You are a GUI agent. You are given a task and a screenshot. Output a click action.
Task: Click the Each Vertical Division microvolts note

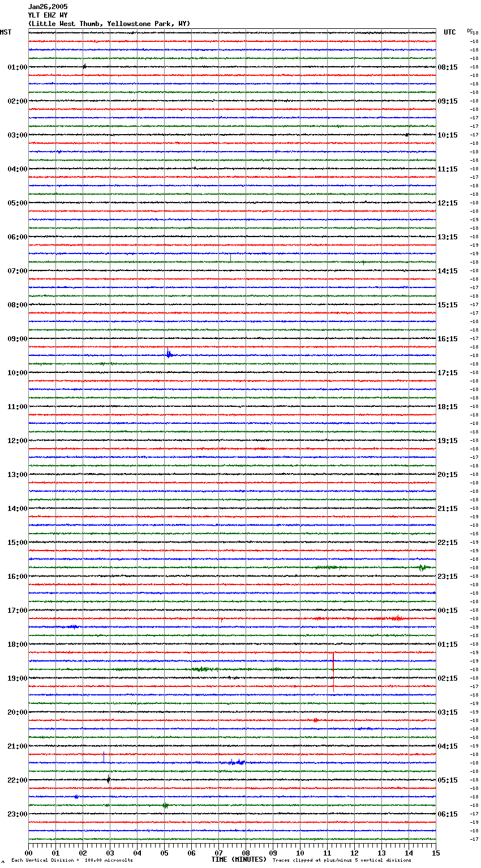[x=72, y=860]
